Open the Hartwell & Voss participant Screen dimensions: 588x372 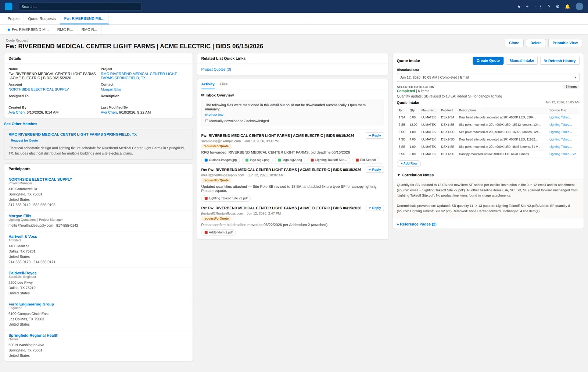point(23,237)
